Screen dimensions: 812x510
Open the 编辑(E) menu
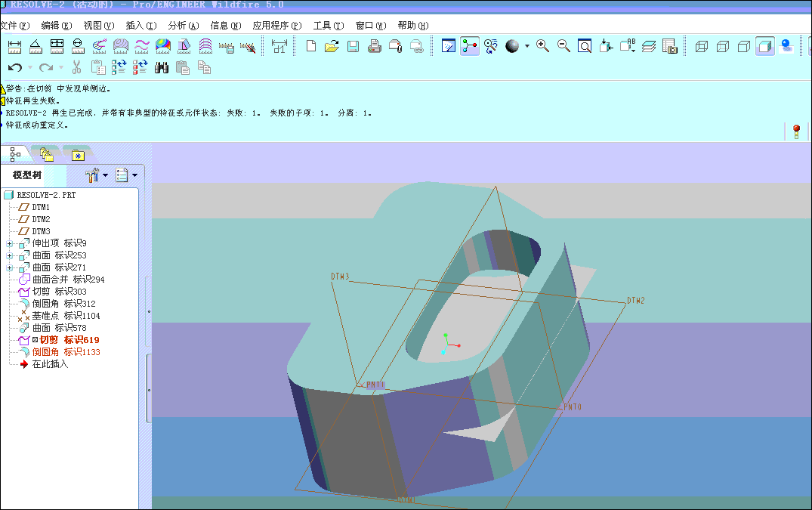tap(57, 26)
